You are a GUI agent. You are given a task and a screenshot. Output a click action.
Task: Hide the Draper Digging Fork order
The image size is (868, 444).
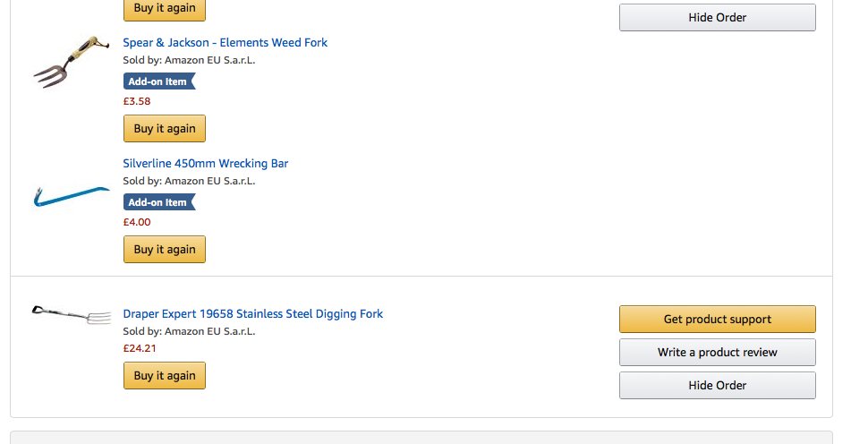[x=717, y=385]
